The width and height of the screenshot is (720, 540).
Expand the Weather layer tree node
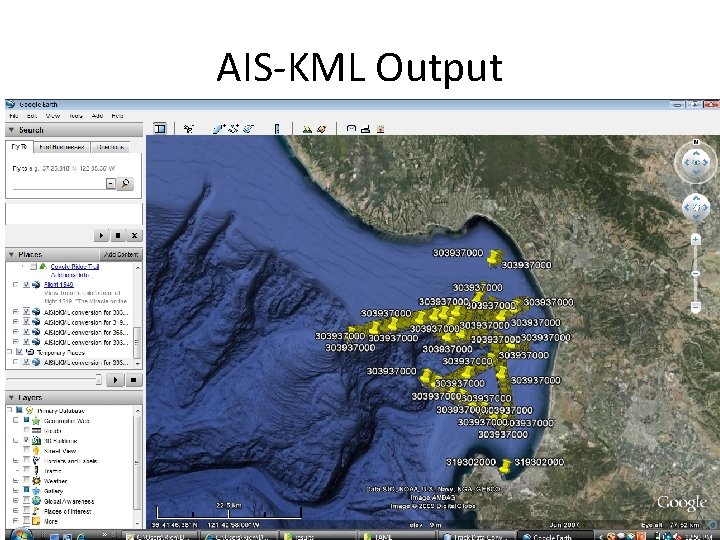16,481
